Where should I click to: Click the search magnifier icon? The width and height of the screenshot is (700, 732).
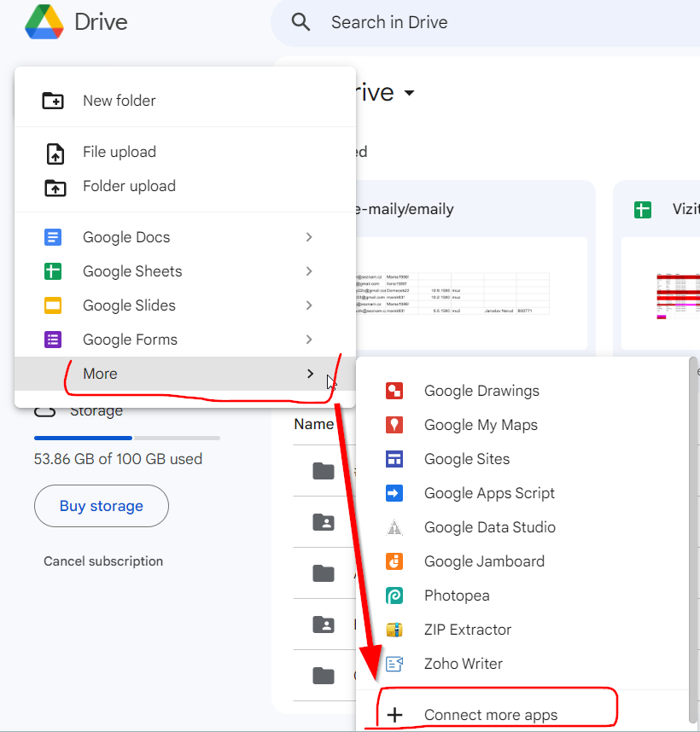(x=300, y=22)
